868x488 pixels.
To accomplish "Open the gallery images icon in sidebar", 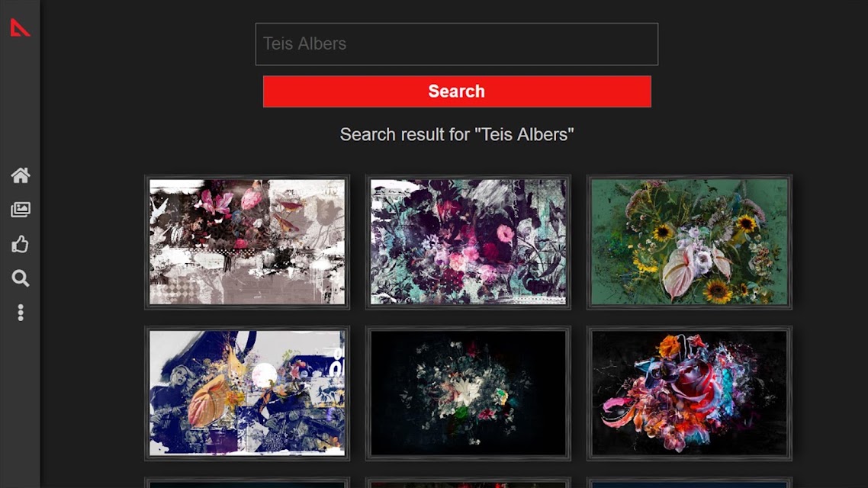I will tap(21, 210).
